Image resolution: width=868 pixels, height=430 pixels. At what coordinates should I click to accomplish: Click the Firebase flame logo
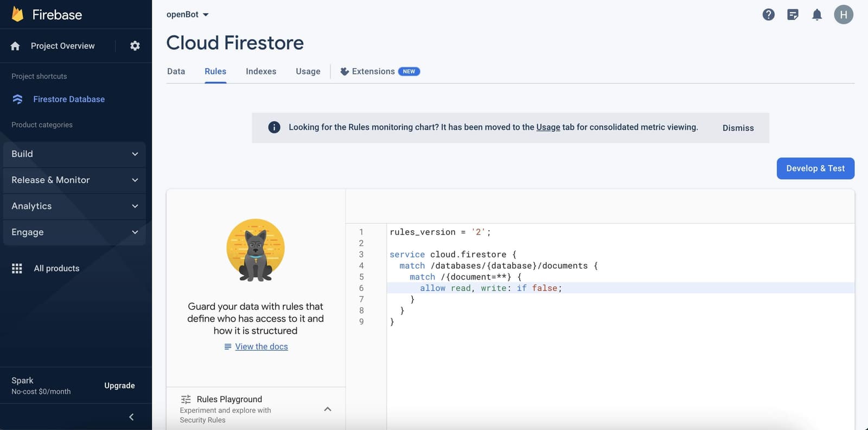point(17,14)
